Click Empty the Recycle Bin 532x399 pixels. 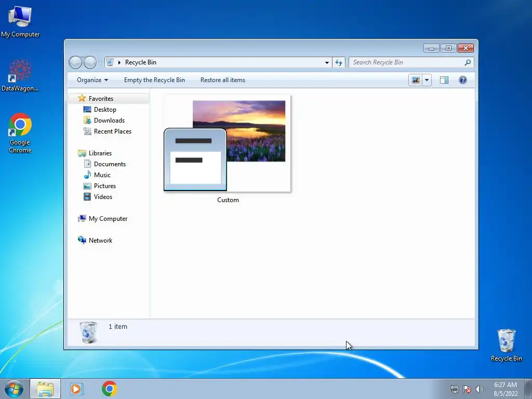(154, 80)
